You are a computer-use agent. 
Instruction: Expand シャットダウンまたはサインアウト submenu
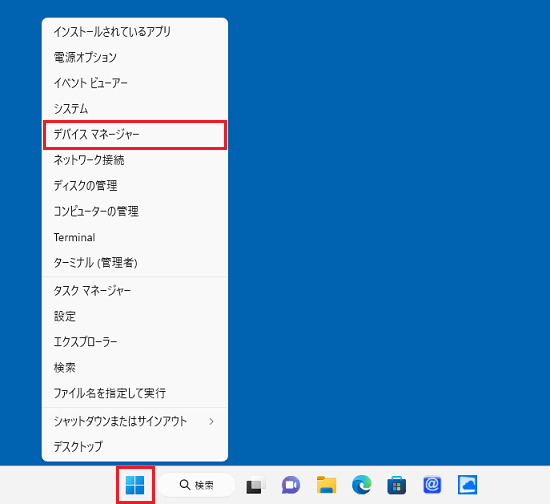click(x=135, y=421)
